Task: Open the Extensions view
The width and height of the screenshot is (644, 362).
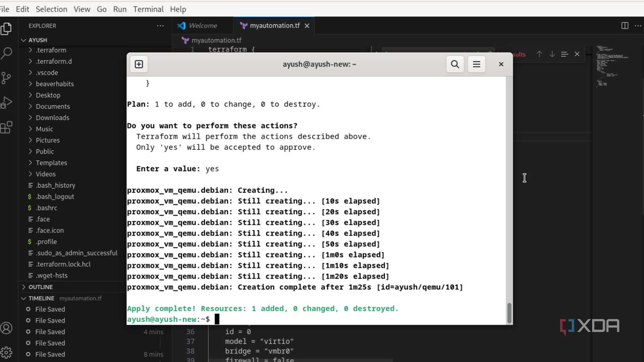Action: tap(6, 127)
